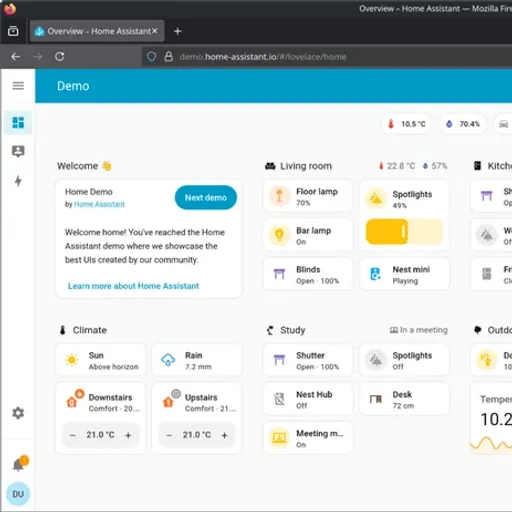512x512 pixels.
Task: Click the Sun weather icon
Action: 72,360
